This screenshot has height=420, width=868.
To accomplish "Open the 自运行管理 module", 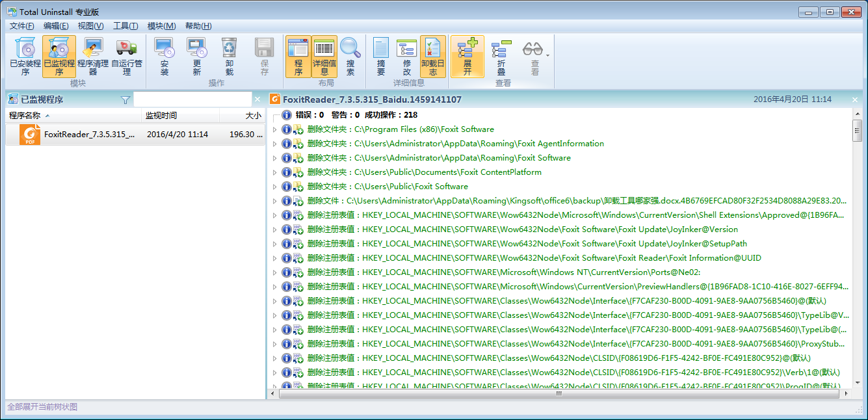I will click(x=127, y=56).
